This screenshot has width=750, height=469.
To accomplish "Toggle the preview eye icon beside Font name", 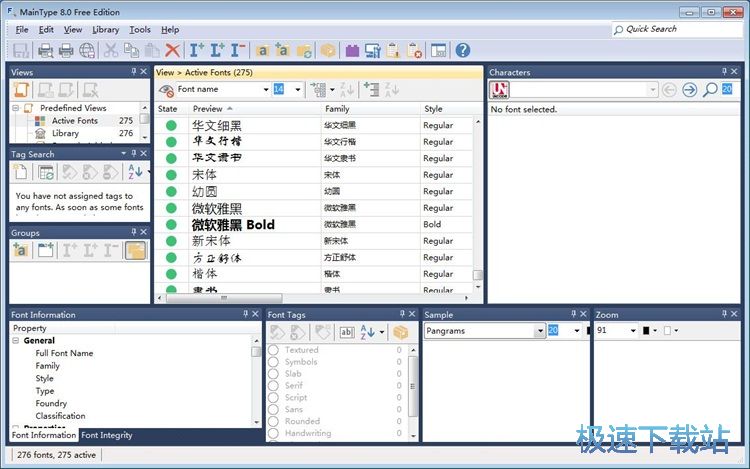I will click(166, 90).
